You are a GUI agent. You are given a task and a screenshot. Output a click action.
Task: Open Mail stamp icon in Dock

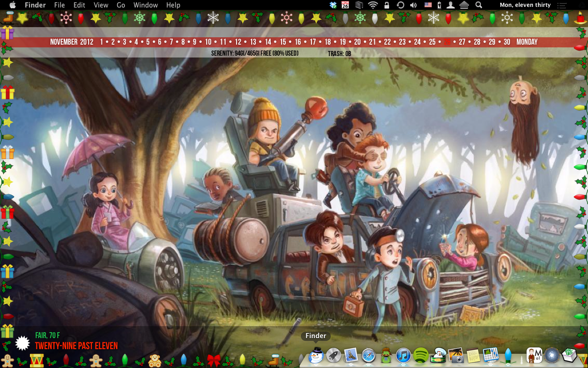pos(351,356)
